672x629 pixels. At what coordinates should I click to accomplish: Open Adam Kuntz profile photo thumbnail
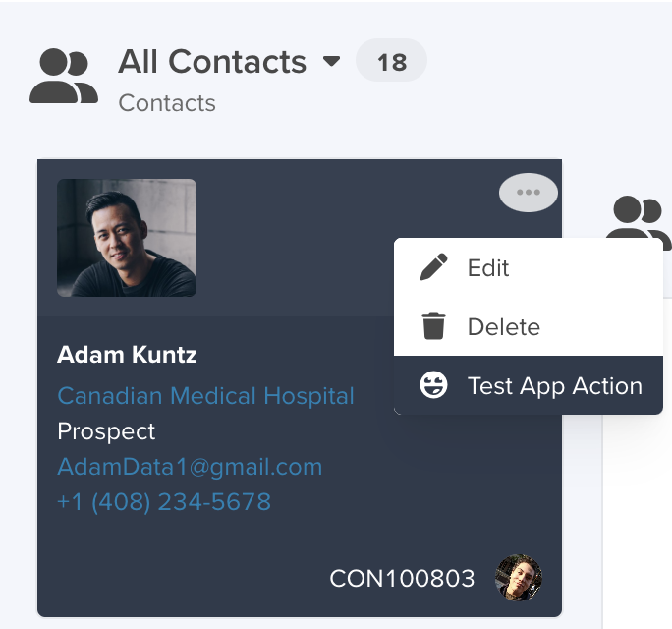point(127,238)
